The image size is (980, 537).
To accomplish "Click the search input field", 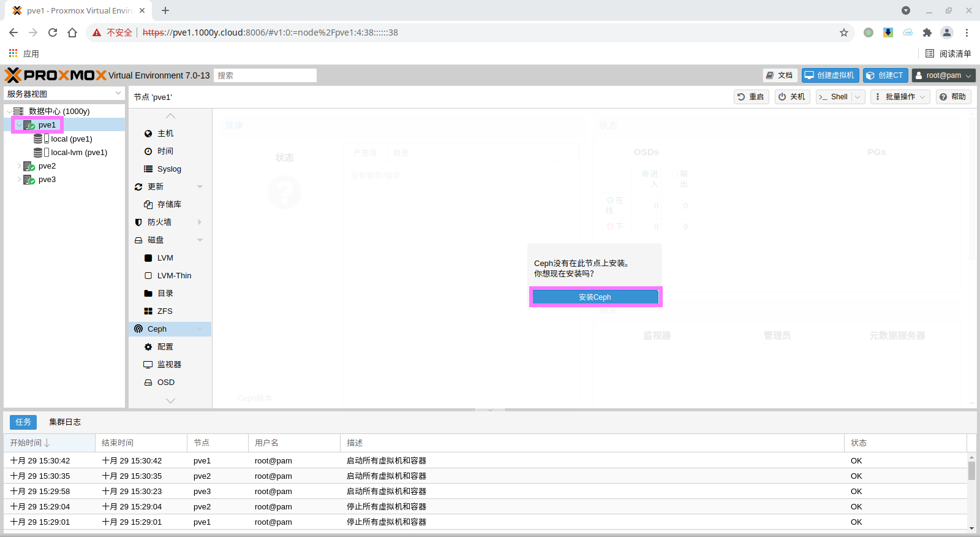I will [x=265, y=75].
